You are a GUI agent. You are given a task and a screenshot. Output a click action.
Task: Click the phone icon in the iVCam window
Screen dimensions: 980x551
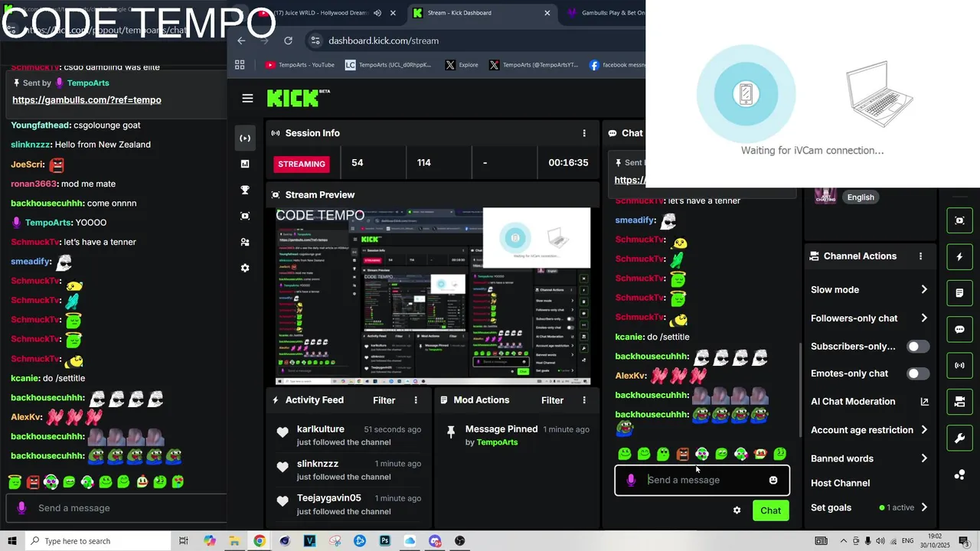746,94
